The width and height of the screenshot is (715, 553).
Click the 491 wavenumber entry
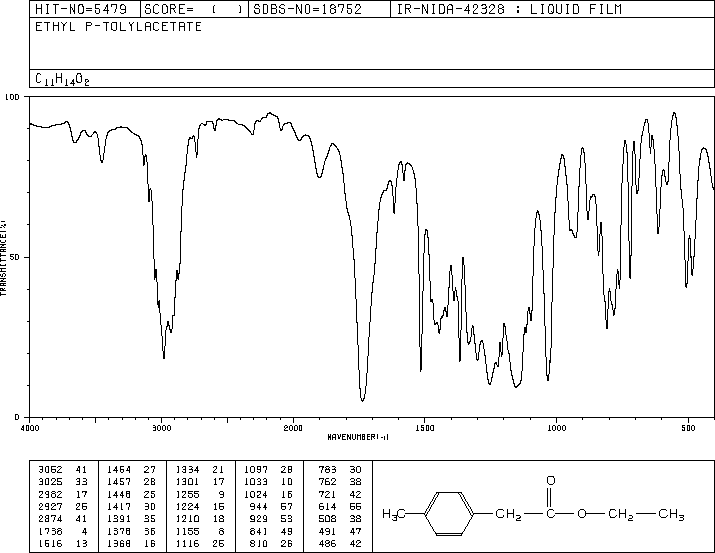tap(327, 531)
